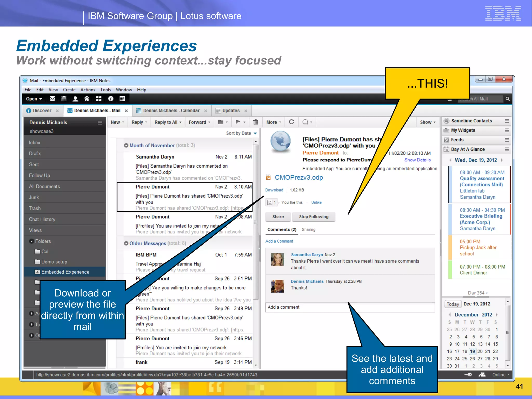Open the Applications grid icon in toolbar

(x=99, y=99)
